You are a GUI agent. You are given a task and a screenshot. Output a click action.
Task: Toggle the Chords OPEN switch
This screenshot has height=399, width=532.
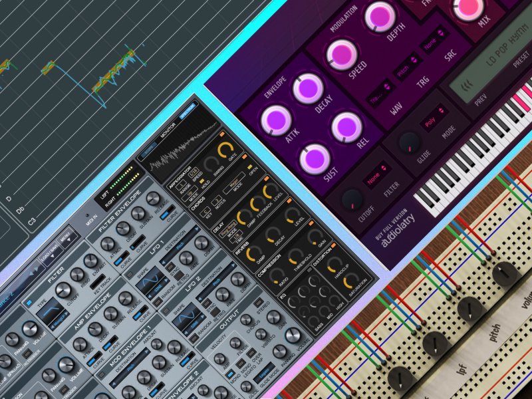[x=250, y=167]
